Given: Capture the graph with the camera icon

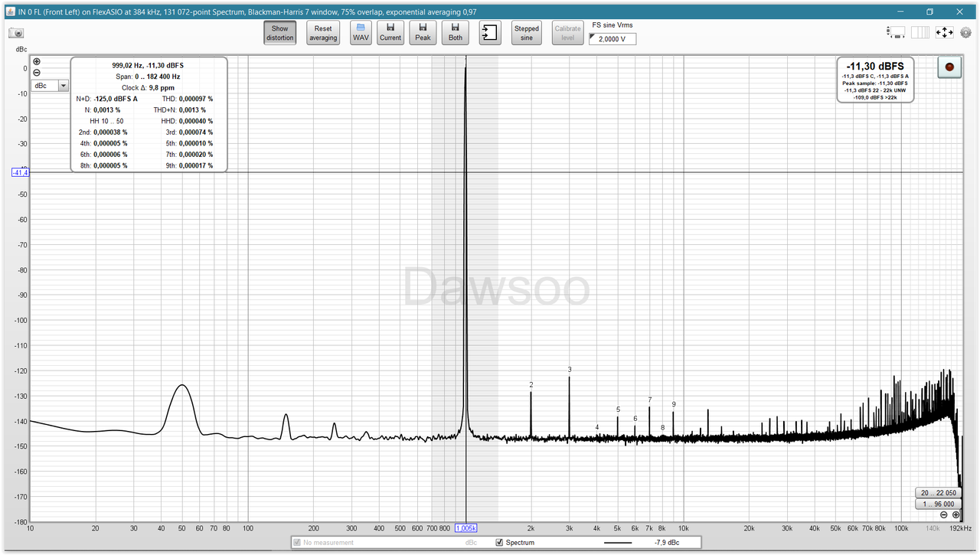Looking at the screenshot, I should click(16, 33).
